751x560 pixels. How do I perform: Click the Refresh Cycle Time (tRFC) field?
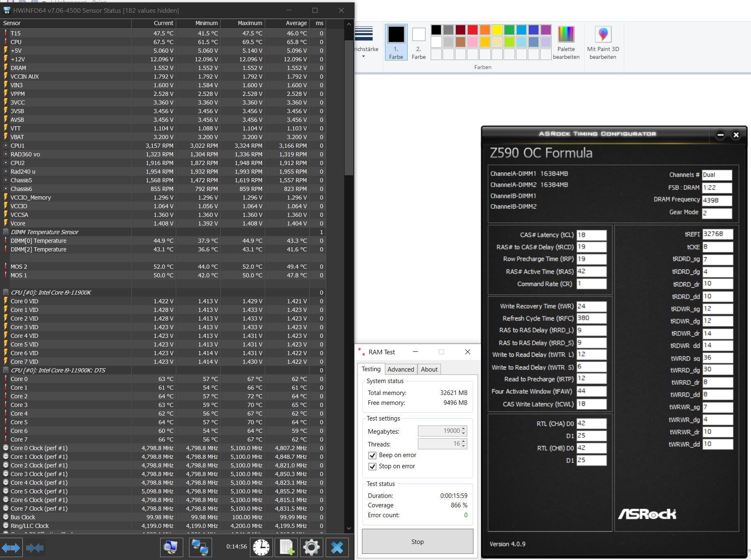(591, 318)
